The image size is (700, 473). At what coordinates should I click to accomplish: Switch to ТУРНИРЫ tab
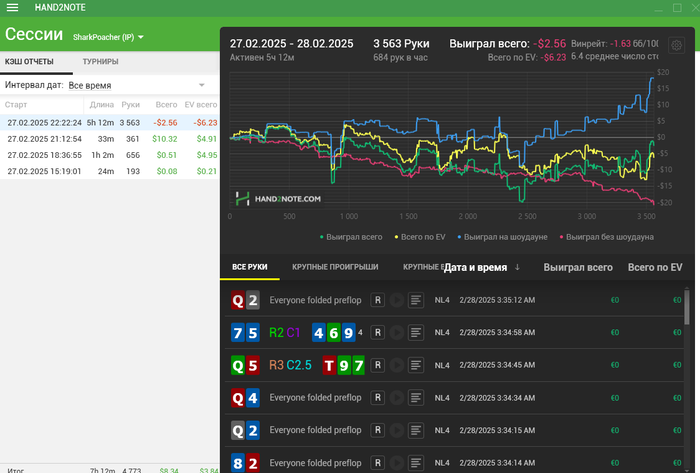click(100, 62)
